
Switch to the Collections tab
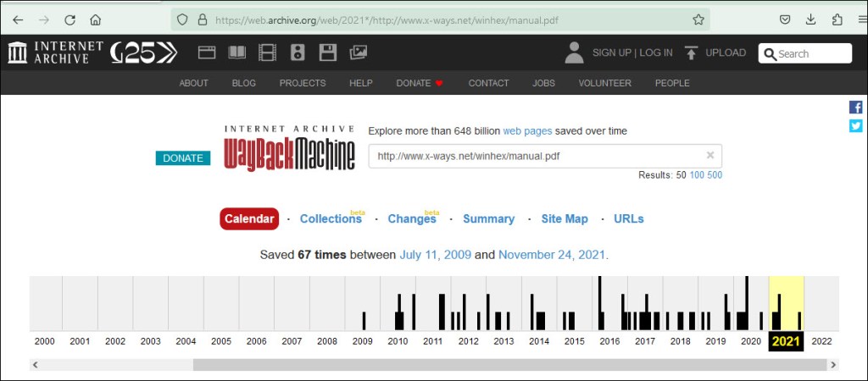[x=331, y=219]
